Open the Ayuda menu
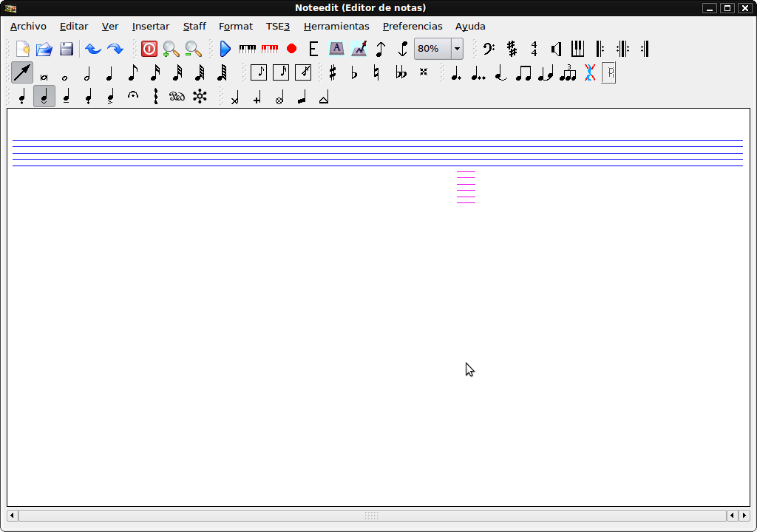Viewport: 757px width, 532px height. [470, 26]
